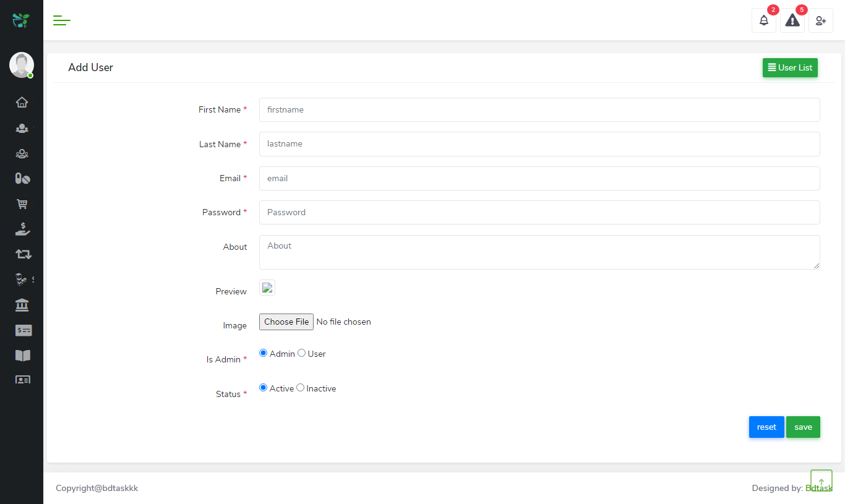Click the add-user icon in top bar
Viewport: 845px width, 504px height.
[x=821, y=20]
